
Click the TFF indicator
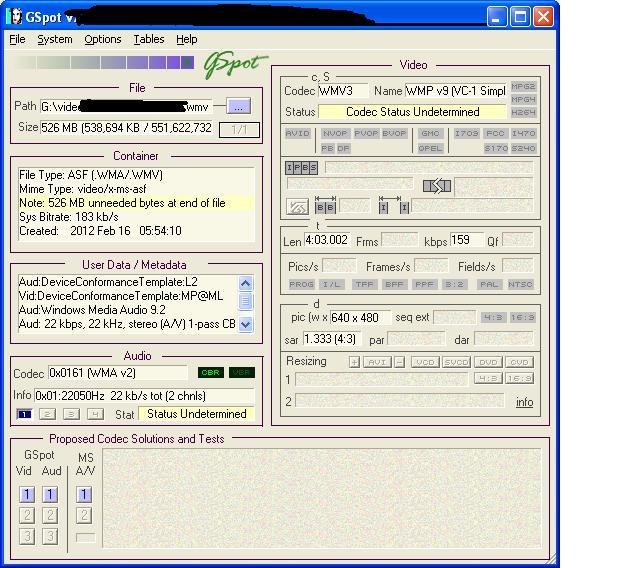[x=364, y=284]
